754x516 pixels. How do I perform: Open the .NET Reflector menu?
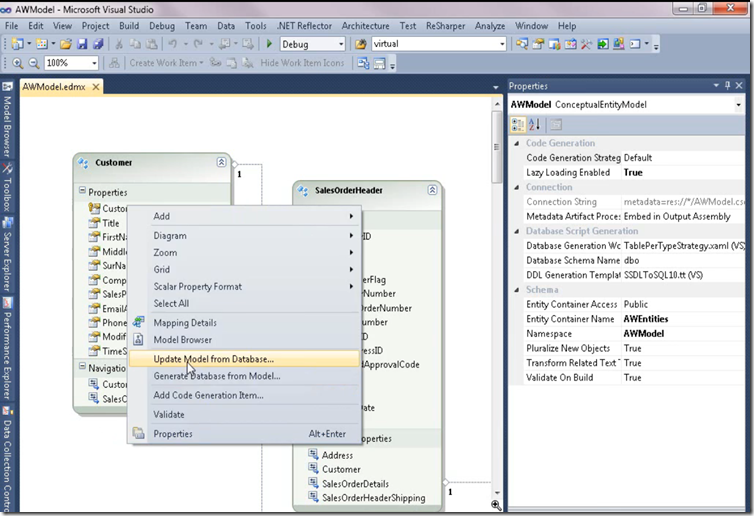(304, 26)
